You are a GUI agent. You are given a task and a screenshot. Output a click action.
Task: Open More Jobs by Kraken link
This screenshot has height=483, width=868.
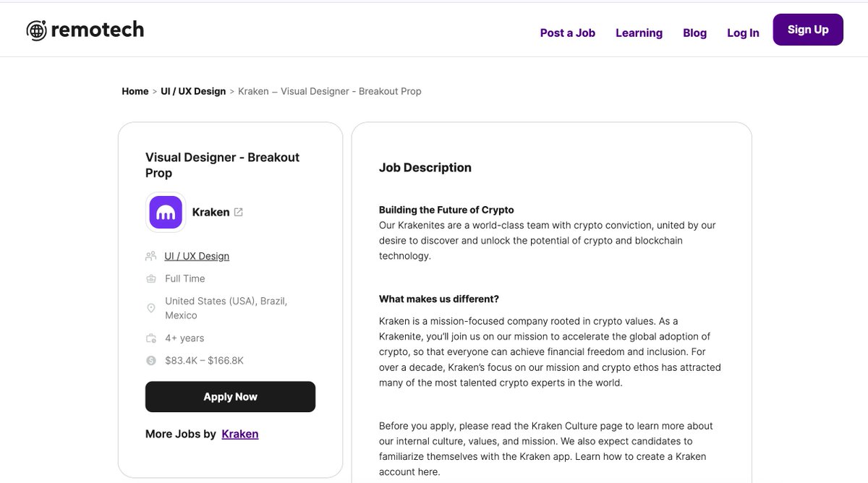tap(240, 434)
